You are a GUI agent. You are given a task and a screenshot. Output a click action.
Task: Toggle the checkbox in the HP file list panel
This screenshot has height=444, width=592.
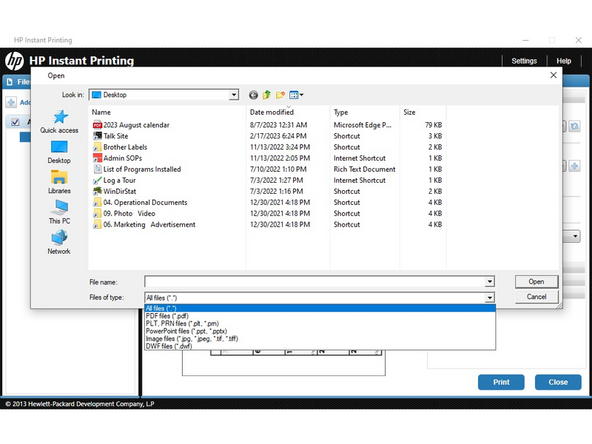click(x=15, y=122)
